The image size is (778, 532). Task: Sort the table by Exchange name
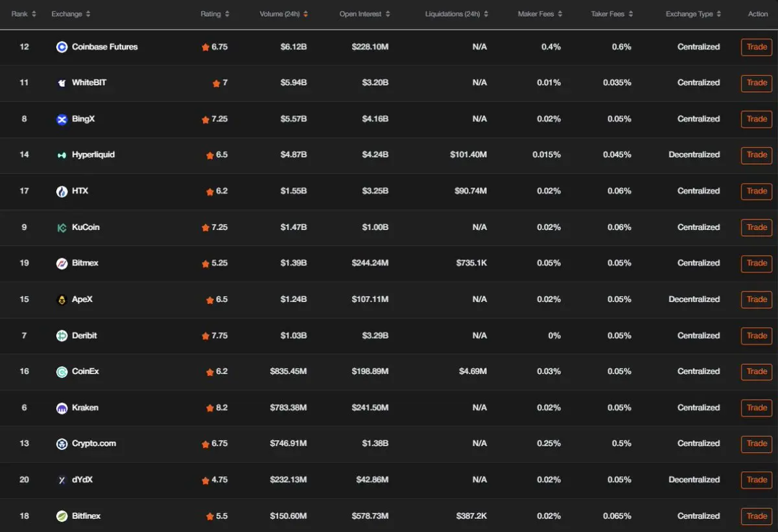[71, 14]
